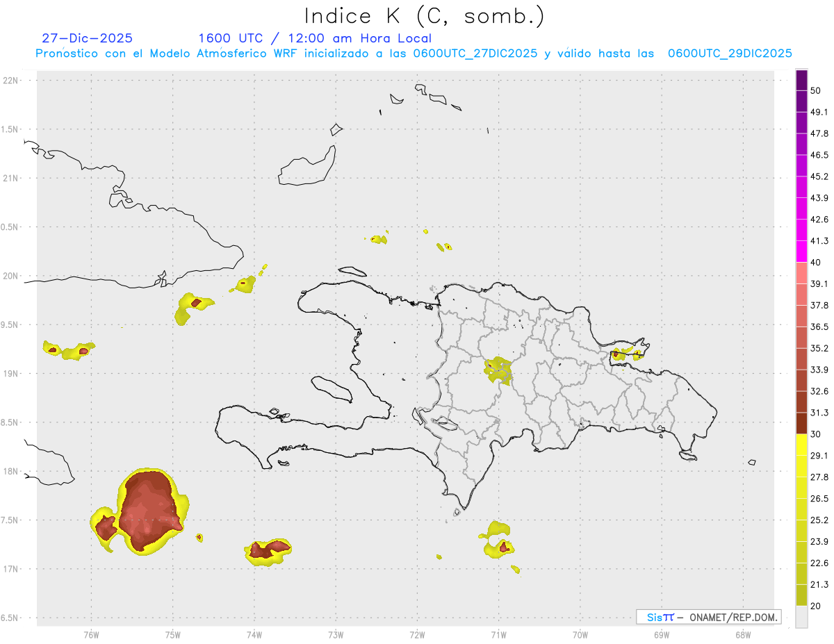Pick the bright yellow swatch between 29.1 and 30
Viewport: 834px width, 644px height.
coord(801,445)
